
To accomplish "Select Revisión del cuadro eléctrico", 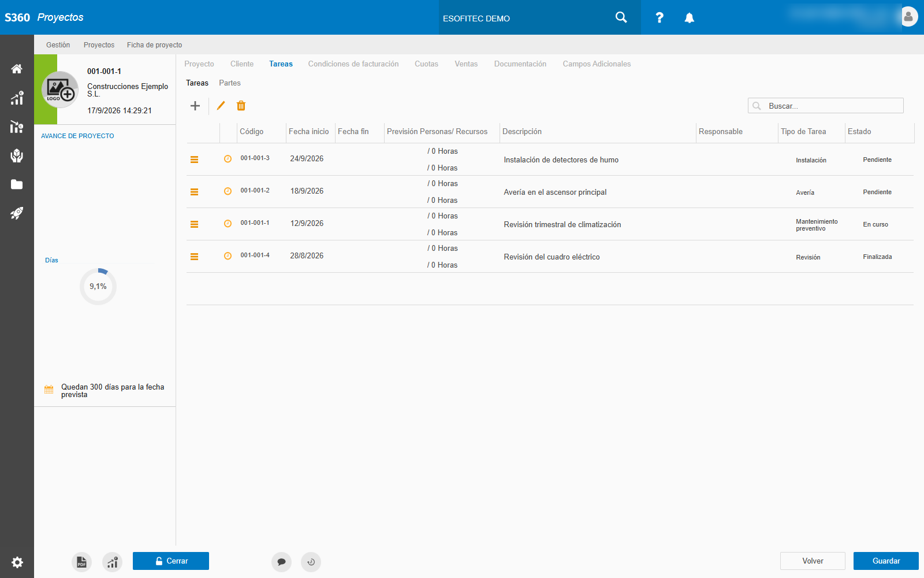I will (x=552, y=257).
